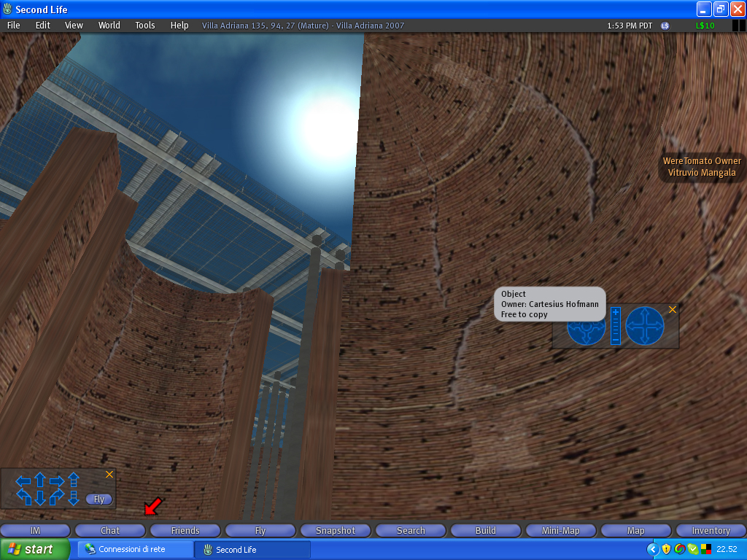Screen dimensions: 747x560
Task: Switch to Connessioni di rete taskbar window
Action: pyautogui.click(x=135, y=549)
